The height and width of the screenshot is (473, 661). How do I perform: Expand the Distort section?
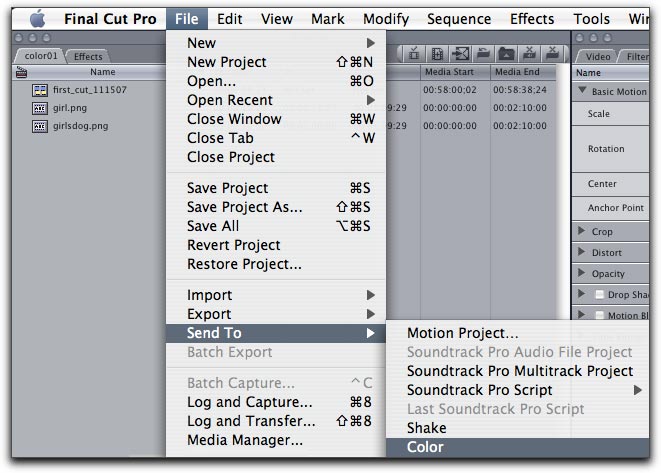pos(583,253)
